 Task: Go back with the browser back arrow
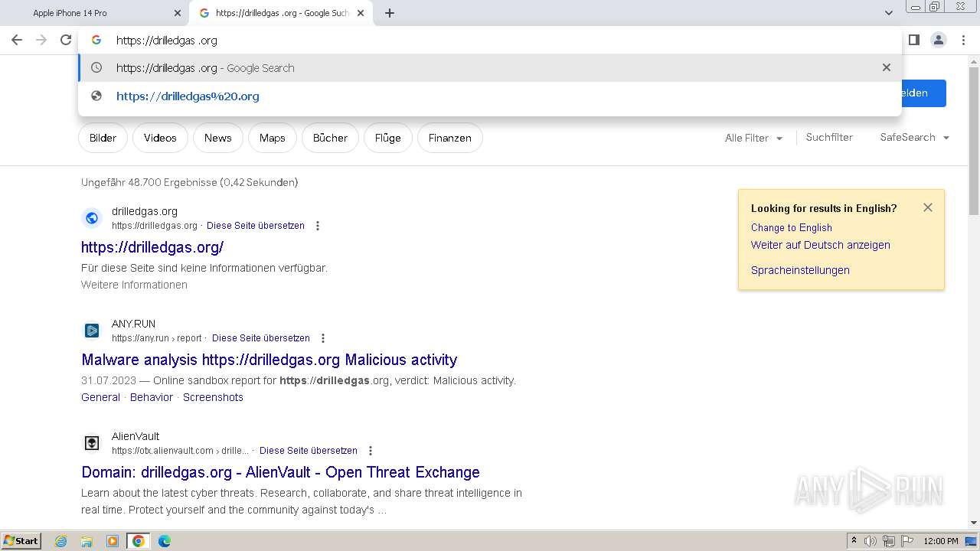pyautogui.click(x=17, y=40)
